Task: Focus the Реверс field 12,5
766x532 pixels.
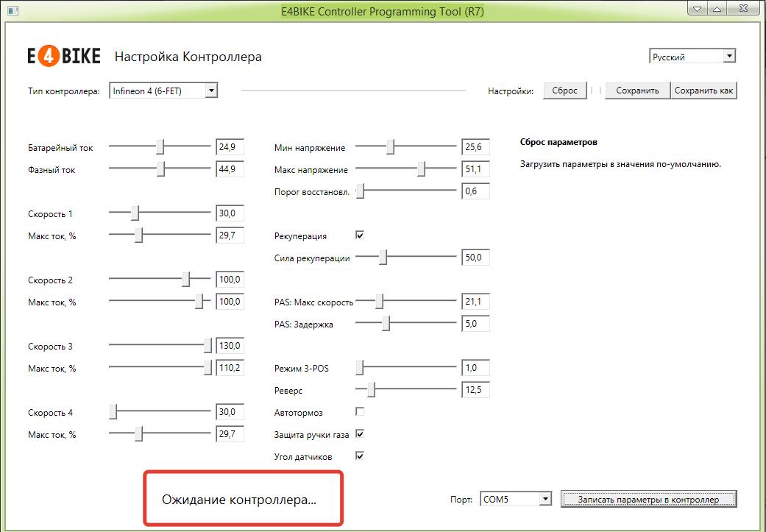Action: (475, 389)
